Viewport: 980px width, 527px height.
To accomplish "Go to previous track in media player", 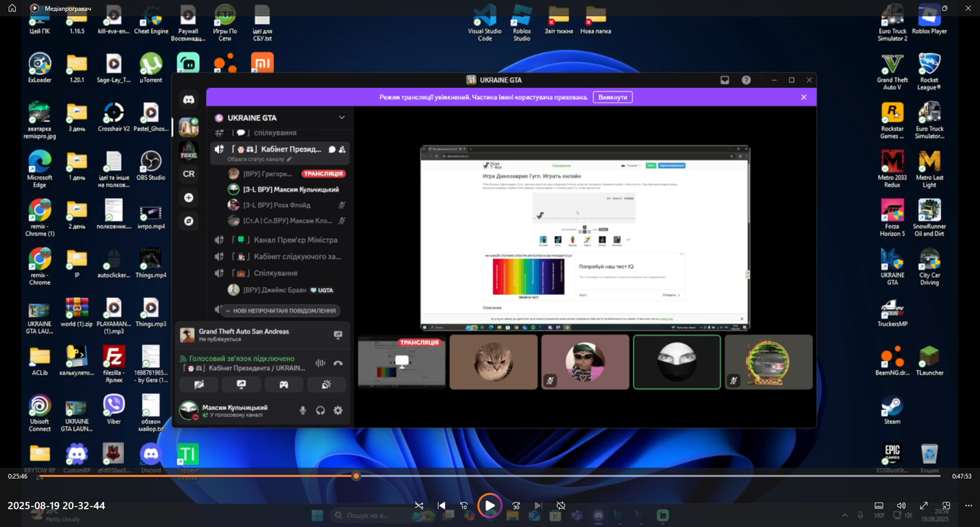I will 442,506.
